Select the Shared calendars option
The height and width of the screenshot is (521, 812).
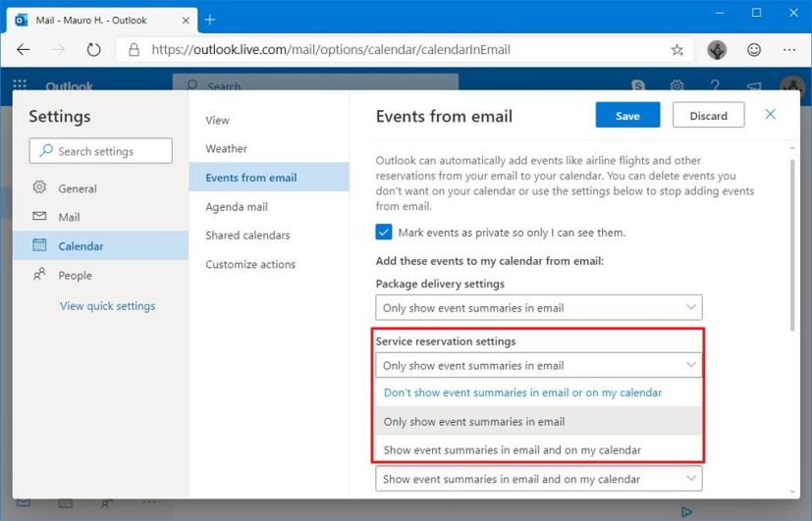tap(269, 234)
